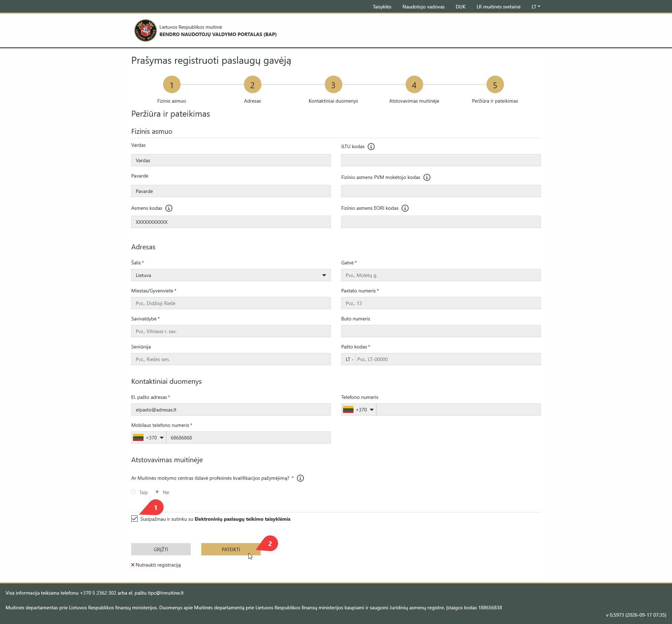This screenshot has height=624, width=672.
Task: Open Telefono numeris +370 country code dropdown
Action: click(359, 410)
